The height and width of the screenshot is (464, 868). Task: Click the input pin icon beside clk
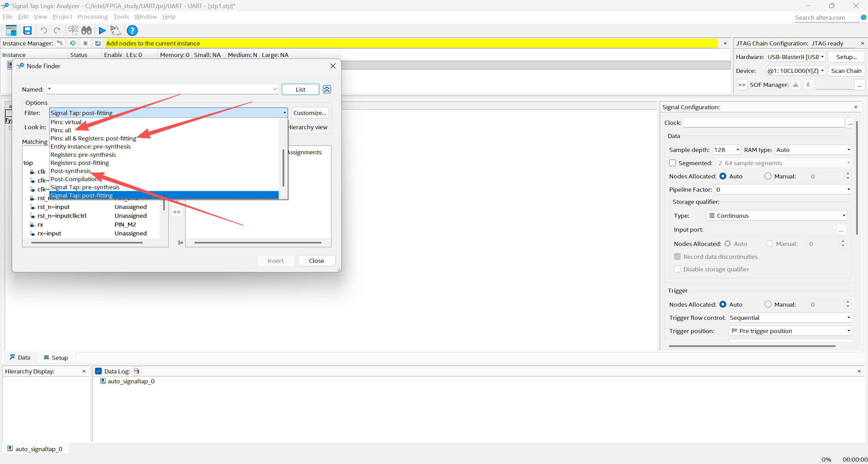click(33, 172)
